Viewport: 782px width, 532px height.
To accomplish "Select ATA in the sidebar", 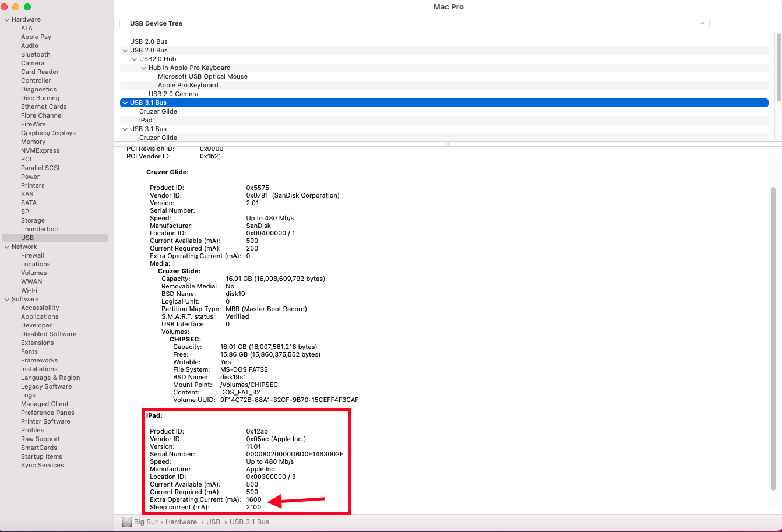I will coord(27,28).
